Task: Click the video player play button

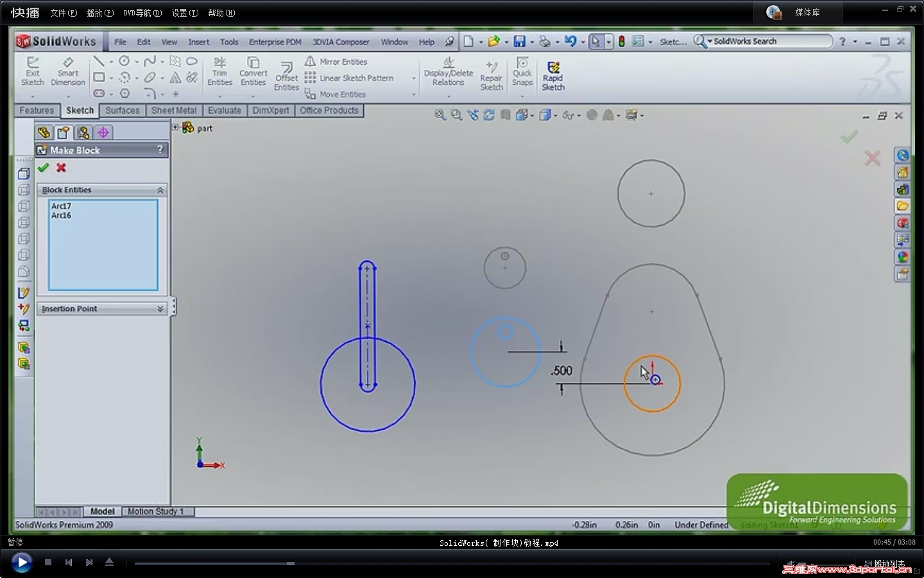Action: coord(21,563)
